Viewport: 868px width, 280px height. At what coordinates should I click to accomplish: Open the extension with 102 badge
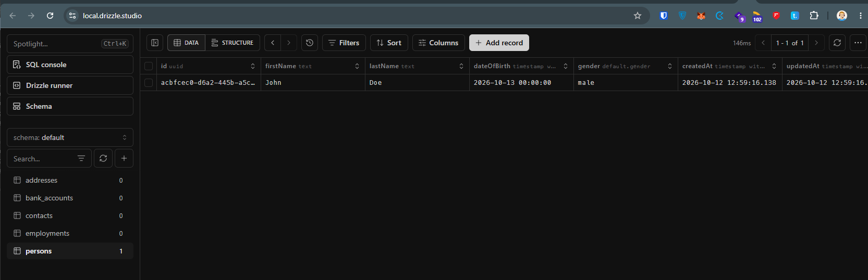point(757,16)
